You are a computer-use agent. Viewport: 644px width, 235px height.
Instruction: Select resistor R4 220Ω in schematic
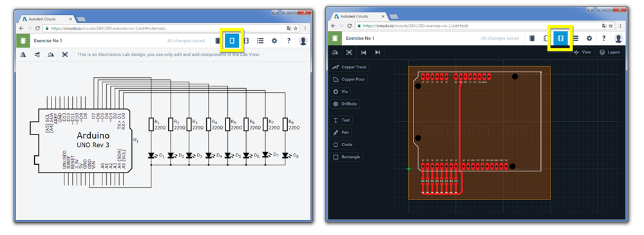pos(208,124)
